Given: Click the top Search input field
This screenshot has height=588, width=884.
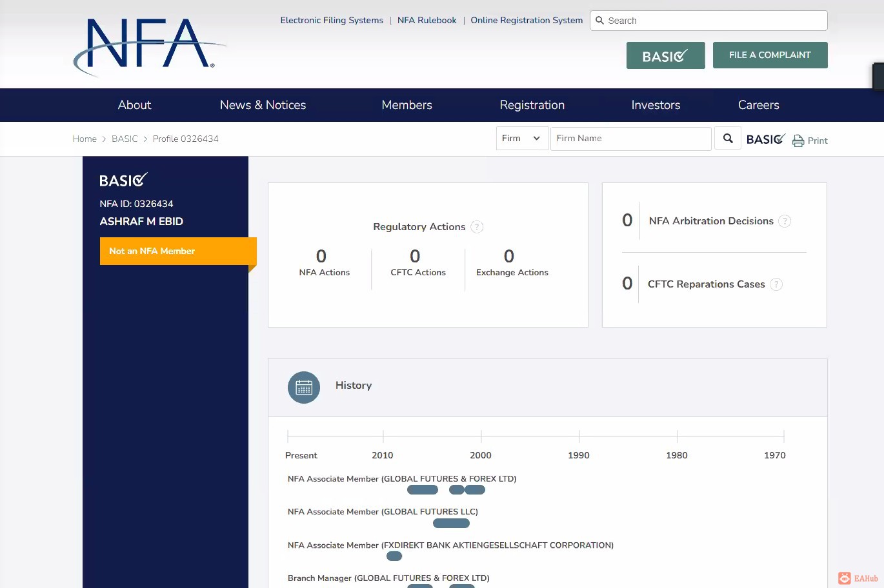Looking at the screenshot, I should (708, 21).
